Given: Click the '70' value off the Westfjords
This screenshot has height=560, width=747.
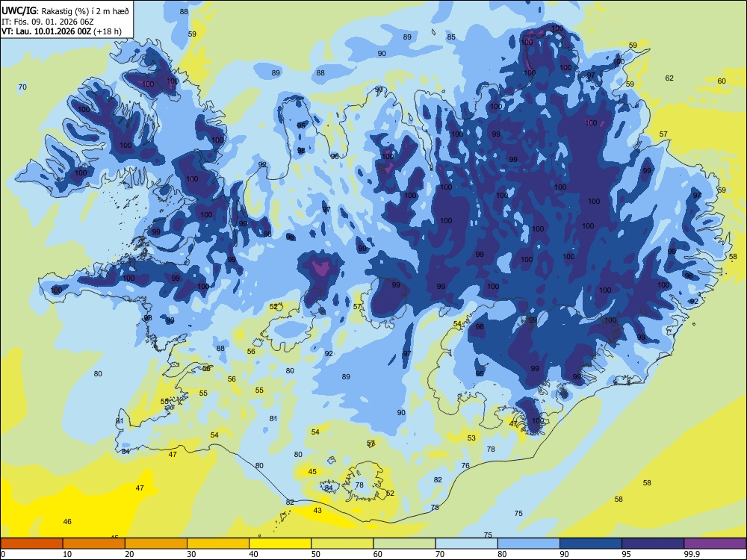Looking at the screenshot, I should click(22, 87).
